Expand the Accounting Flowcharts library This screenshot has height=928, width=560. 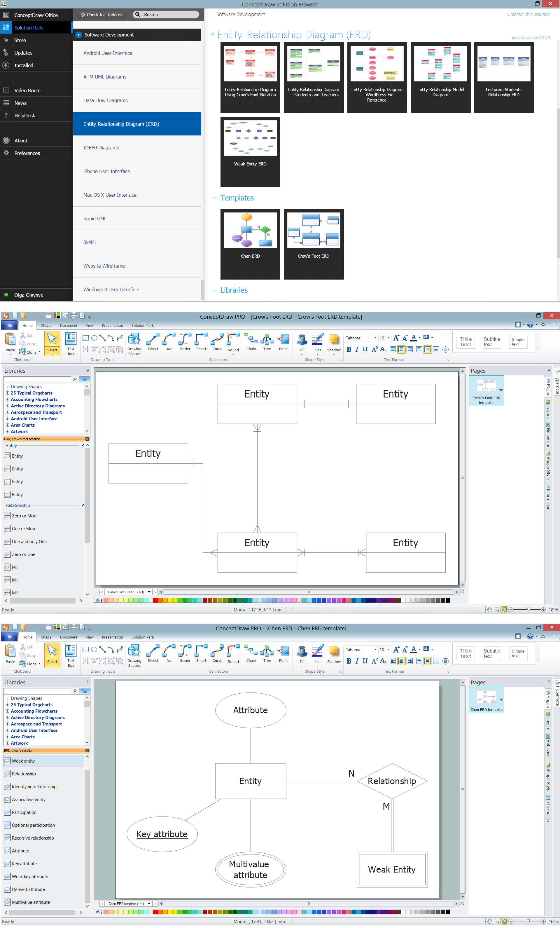(x=8, y=399)
